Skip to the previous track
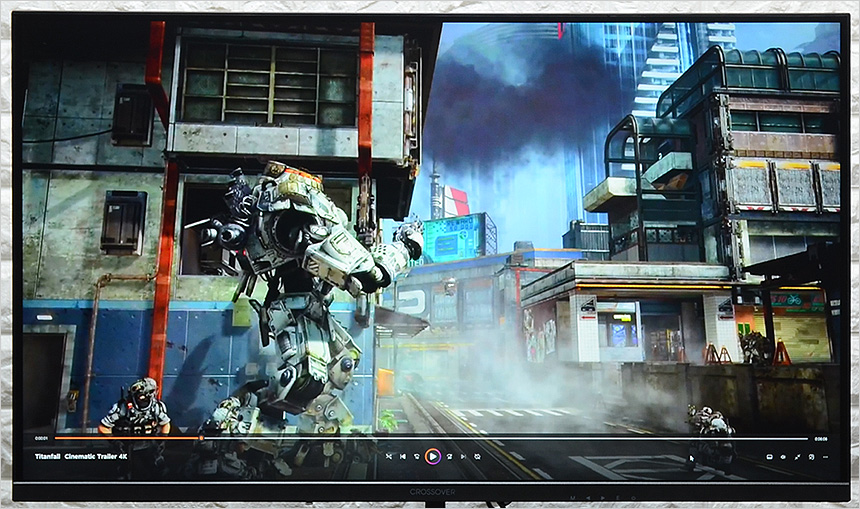This screenshot has height=509, width=860. click(403, 456)
